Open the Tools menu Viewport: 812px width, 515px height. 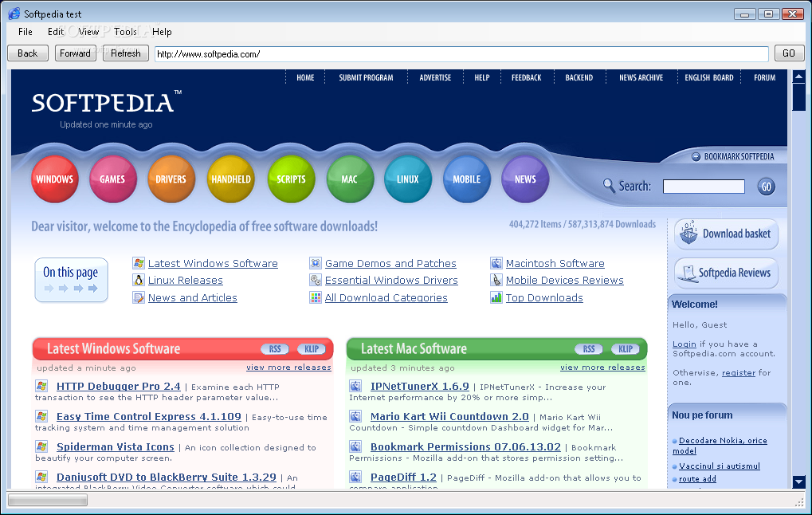[x=125, y=32]
